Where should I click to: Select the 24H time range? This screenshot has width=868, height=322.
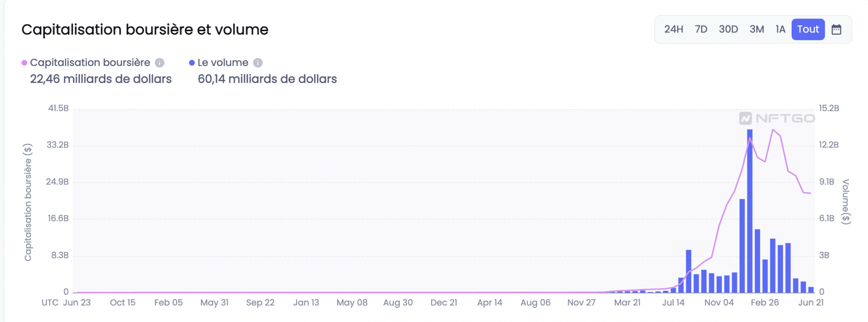(x=673, y=29)
